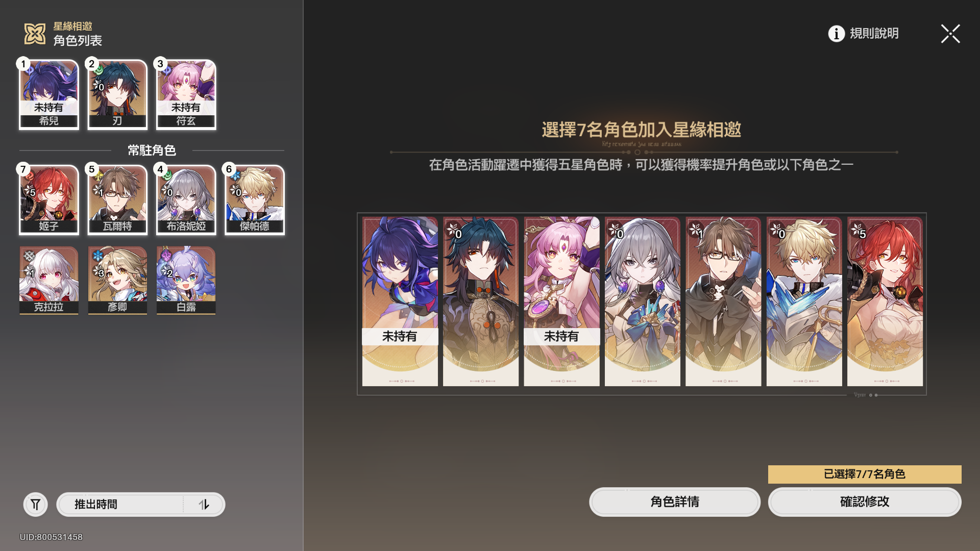
Task: Click the large red-haired Himeko banner card
Action: pos(885,302)
